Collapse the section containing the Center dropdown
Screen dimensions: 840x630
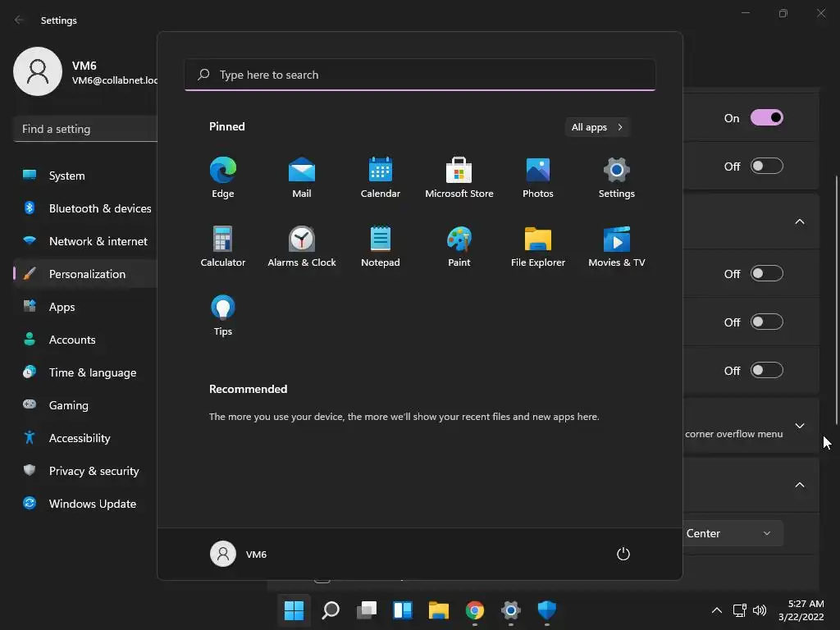(x=800, y=485)
